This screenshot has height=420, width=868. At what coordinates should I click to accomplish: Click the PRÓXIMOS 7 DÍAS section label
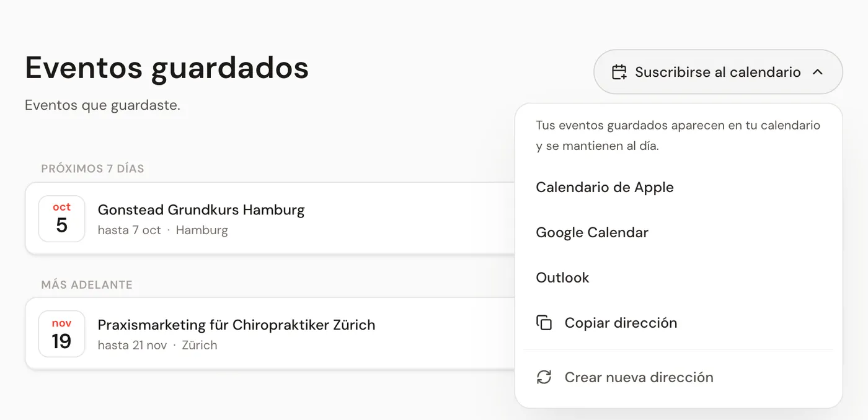pyautogui.click(x=93, y=168)
